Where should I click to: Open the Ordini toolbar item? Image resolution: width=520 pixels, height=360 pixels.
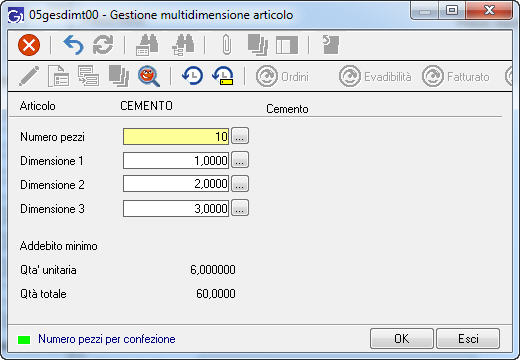[x=282, y=76]
